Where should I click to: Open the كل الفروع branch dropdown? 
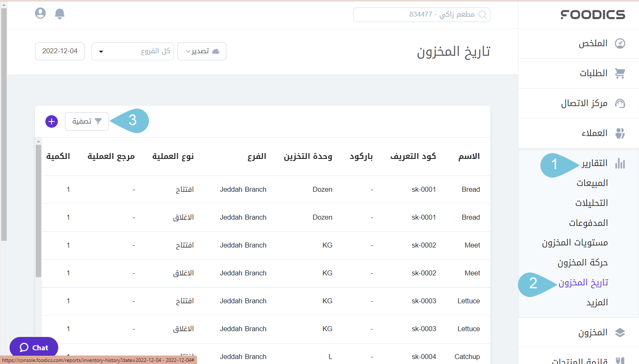click(132, 51)
